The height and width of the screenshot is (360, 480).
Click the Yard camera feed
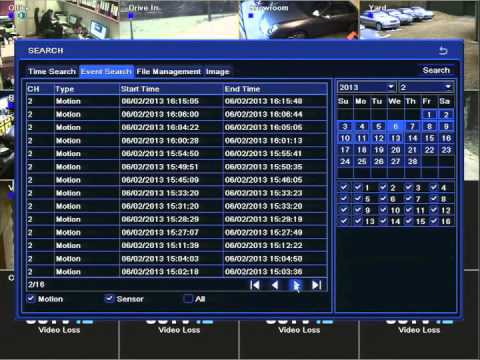coord(419,20)
